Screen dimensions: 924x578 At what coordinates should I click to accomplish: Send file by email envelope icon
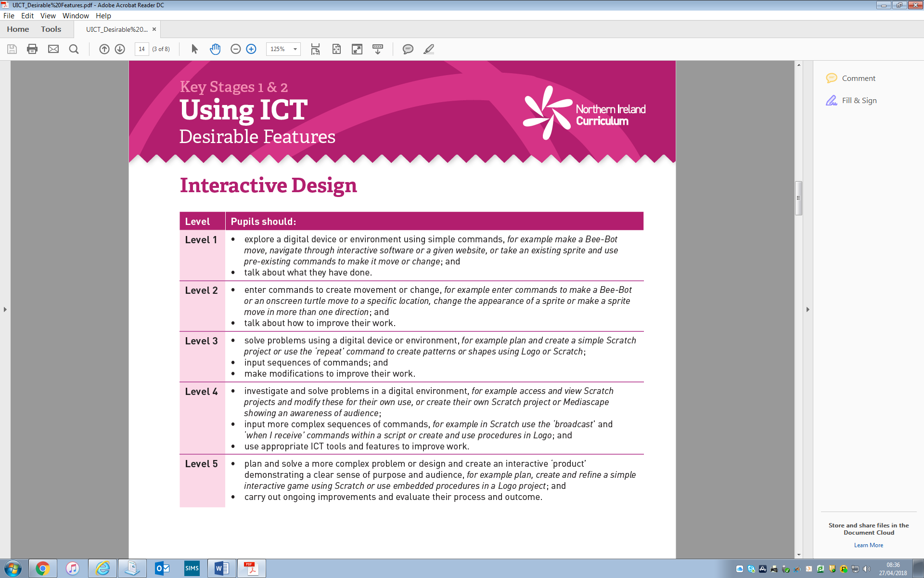(x=53, y=49)
